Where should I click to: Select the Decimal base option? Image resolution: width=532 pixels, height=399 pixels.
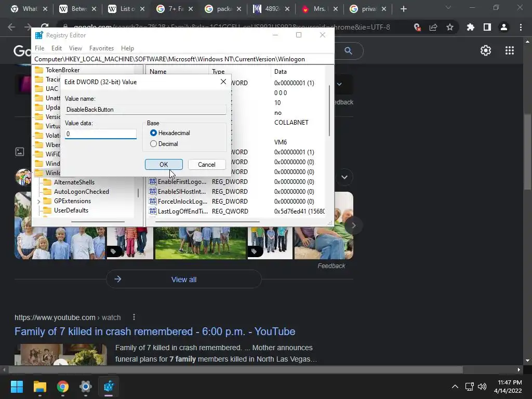[164, 144]
